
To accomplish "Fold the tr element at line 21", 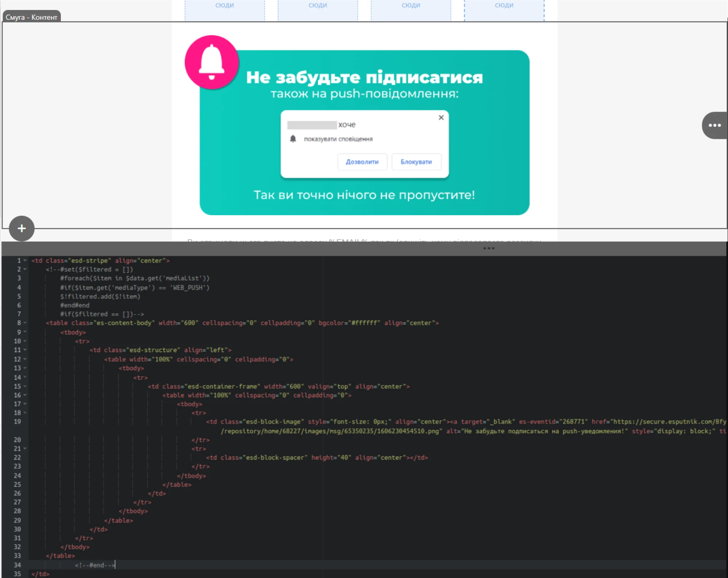I will [25, 449].
